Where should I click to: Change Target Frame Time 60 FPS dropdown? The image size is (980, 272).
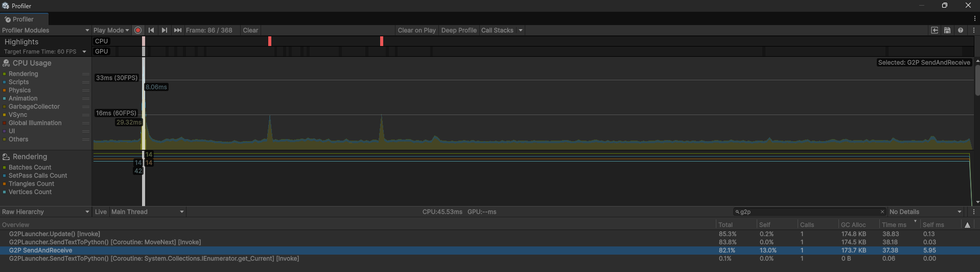point(45,52)
